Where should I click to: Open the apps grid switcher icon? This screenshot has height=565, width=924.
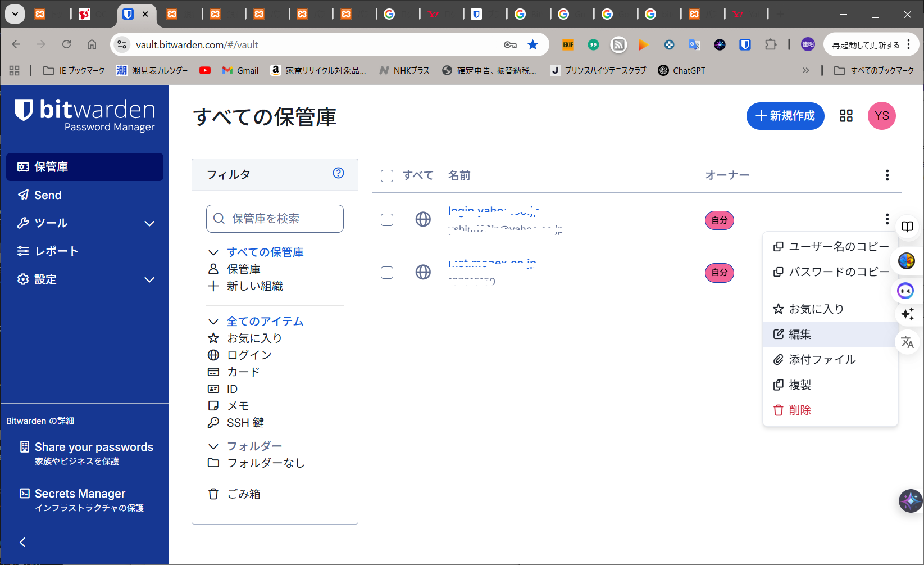pyautogui.click(x=846, y=116)
